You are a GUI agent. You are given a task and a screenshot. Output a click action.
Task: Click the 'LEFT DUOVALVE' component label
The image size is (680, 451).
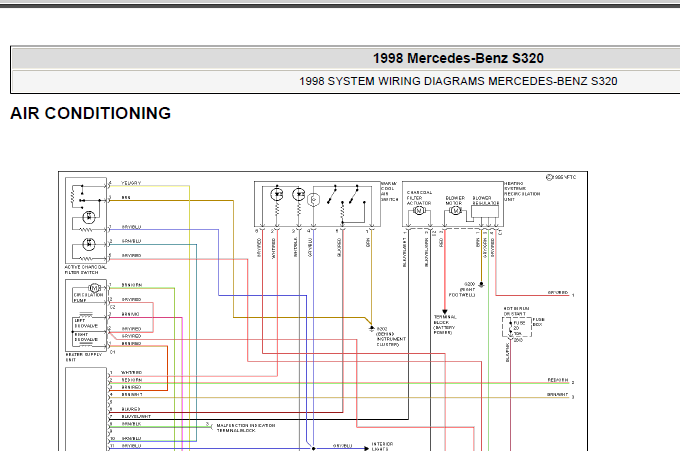pyautogui.click(x=86, y=323)
